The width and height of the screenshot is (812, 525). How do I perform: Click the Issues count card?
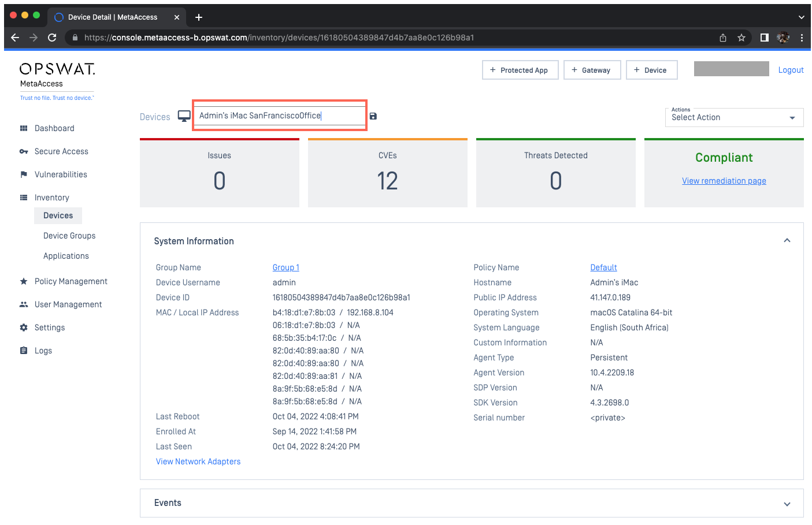[220, 173]
